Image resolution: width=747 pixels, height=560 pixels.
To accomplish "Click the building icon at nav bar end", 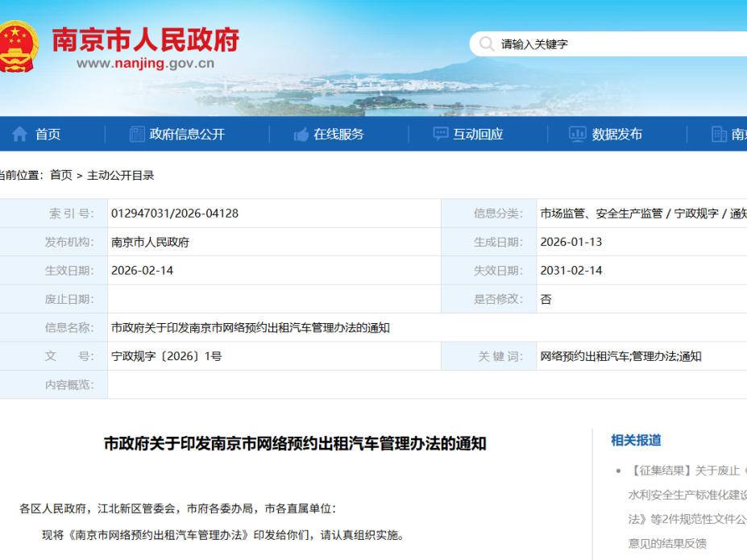I will [719, 135].
